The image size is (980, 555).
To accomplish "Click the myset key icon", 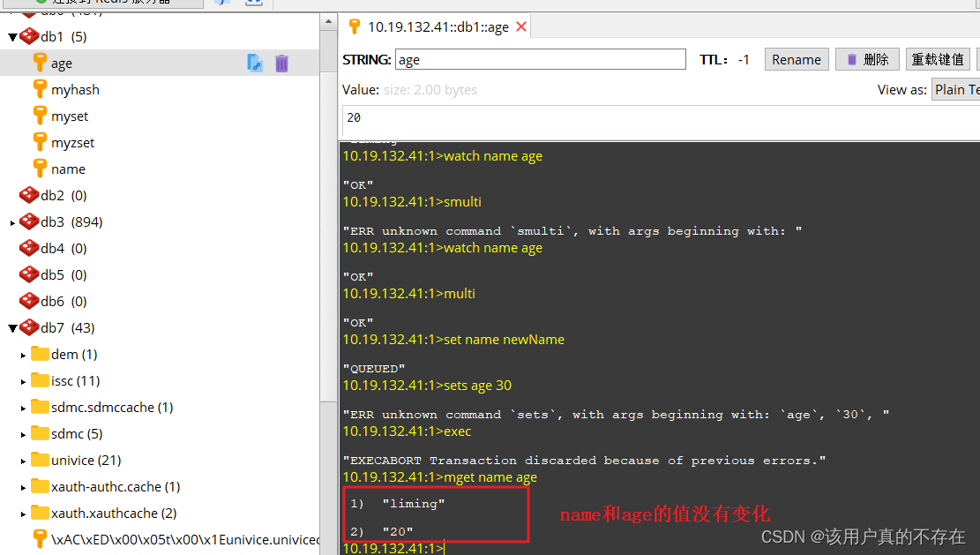I will coord(40,116).
